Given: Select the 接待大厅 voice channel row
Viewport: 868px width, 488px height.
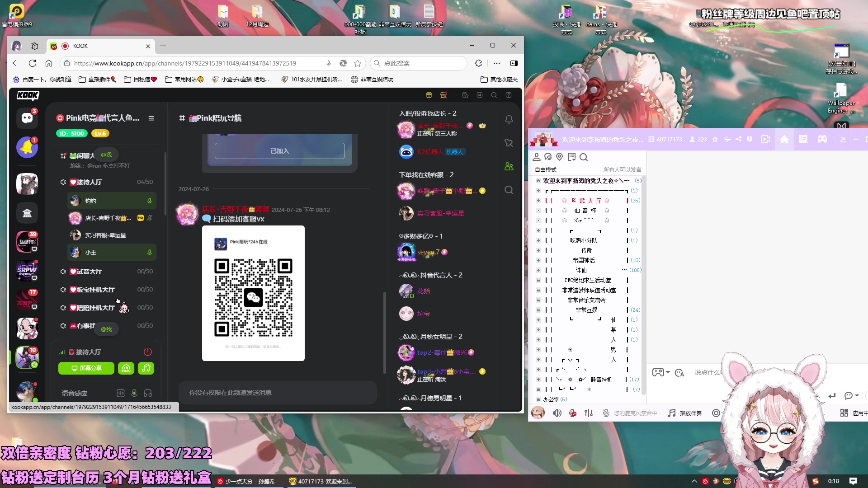Looking at the screenshot, I should [x=107, y=182].
